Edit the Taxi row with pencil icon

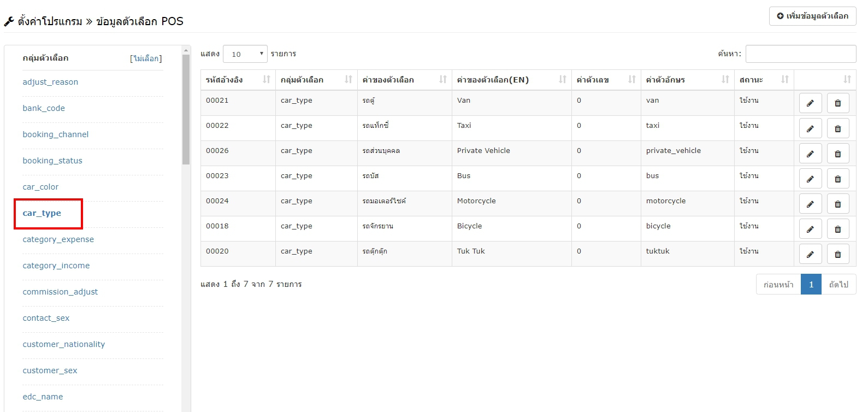pos(810,128)
